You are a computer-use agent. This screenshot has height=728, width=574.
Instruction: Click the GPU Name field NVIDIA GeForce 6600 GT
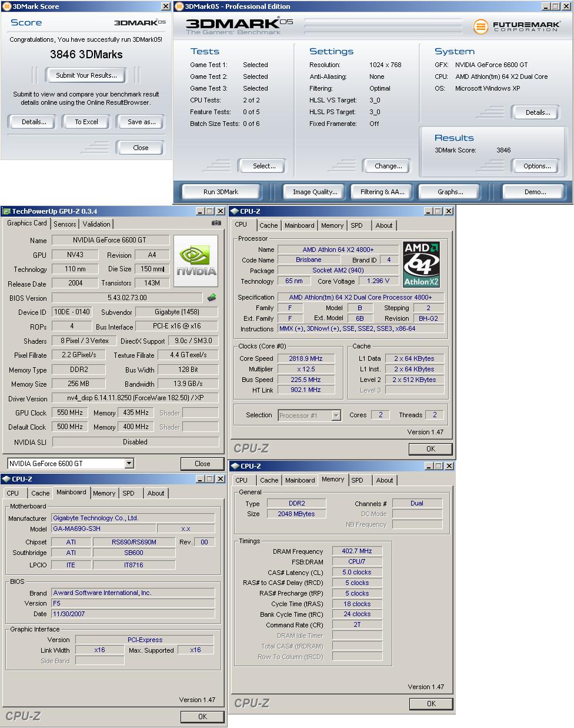point(111,240)
